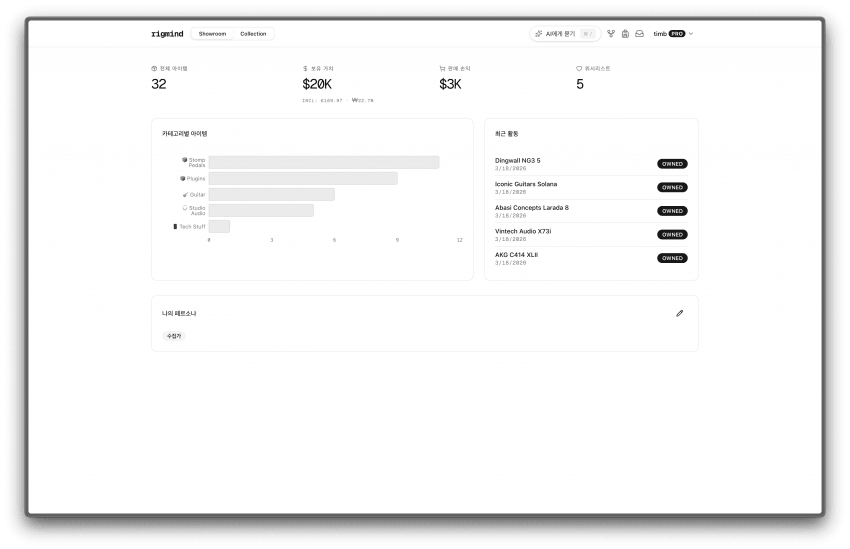Switch to the Collection tab
The image size is (850, 549).
(x=253, y=34)
